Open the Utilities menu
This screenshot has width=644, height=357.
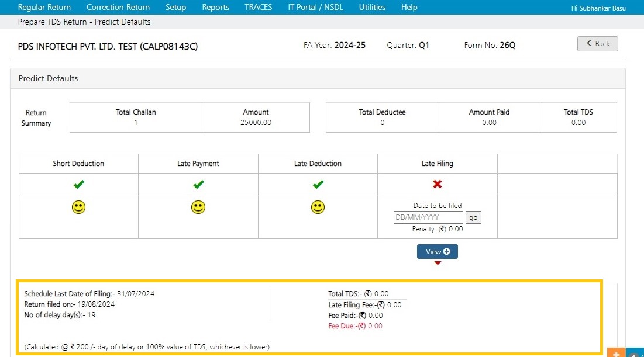pyautogui.click(x=372, y=7)
